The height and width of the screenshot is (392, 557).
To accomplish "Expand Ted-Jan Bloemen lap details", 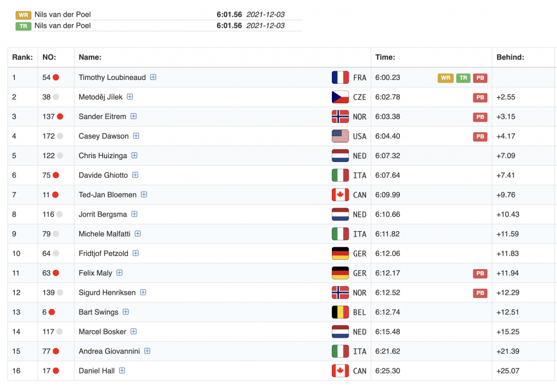I will [144, 195].
